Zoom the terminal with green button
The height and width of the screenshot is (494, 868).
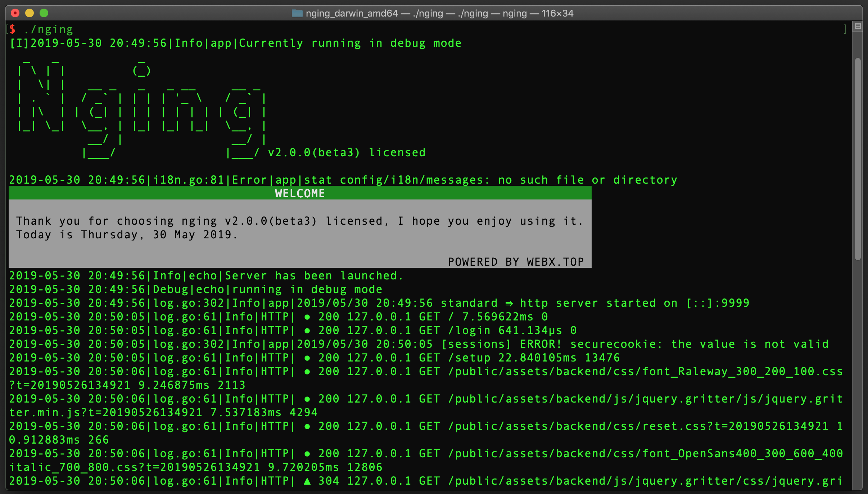click(44, 13)
